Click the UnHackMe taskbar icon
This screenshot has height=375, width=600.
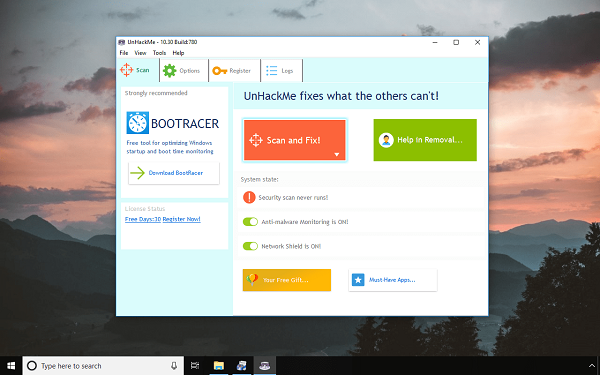[264, 366]
